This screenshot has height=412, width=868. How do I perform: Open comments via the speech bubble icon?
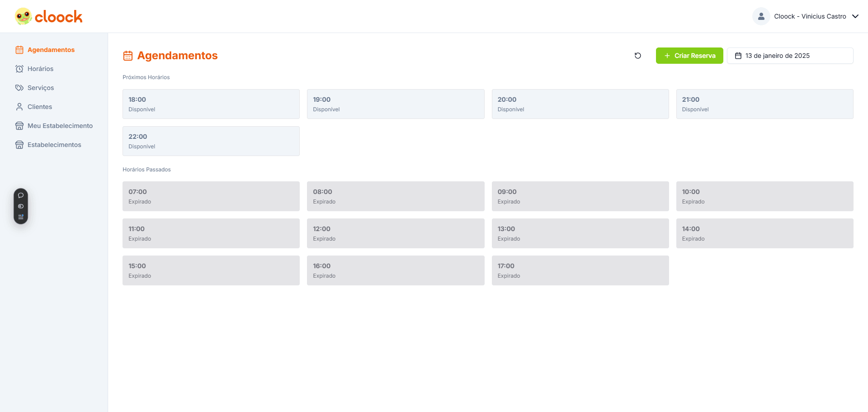[21, 195]
